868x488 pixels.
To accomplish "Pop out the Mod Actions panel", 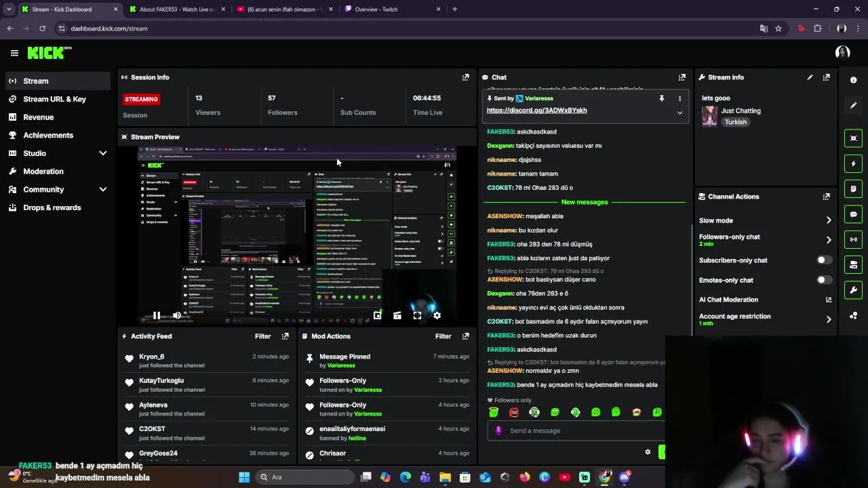I will pyautogui.click(x=465, y=336).
